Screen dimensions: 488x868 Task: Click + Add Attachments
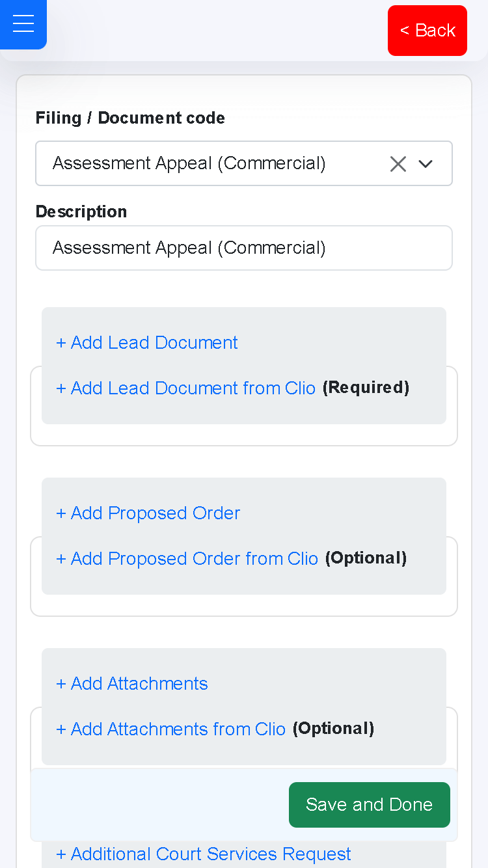(131, 684)
